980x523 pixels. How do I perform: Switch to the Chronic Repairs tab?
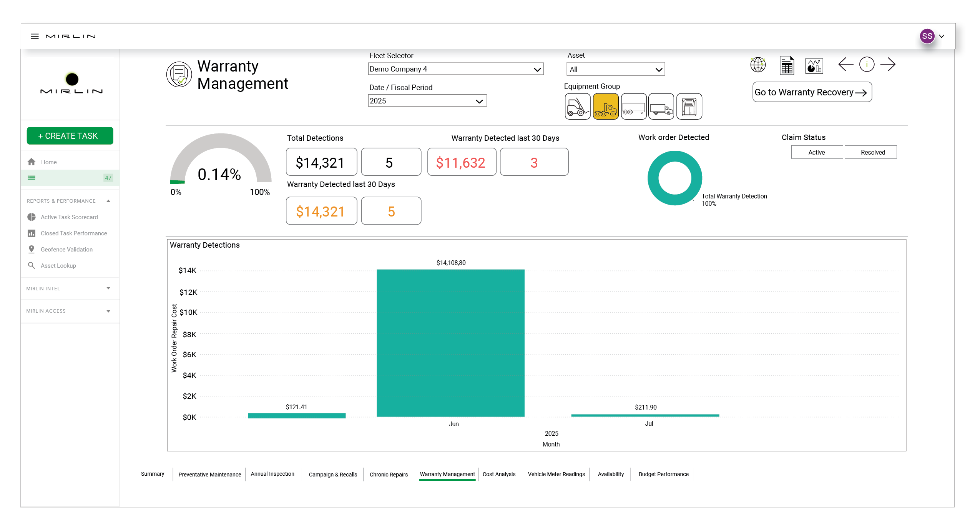pos(389,475)
